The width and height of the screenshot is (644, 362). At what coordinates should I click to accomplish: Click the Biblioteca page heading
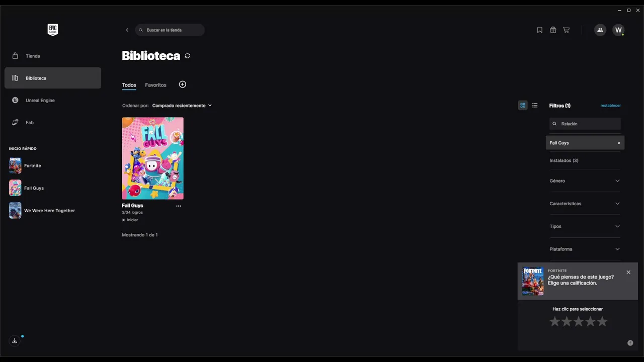151,56
